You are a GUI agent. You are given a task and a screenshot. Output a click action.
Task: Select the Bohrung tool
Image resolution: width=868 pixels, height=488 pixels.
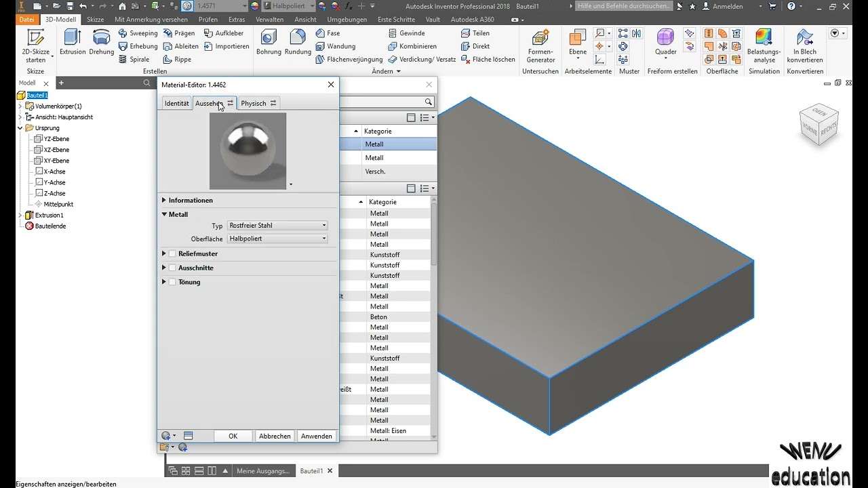click(269, 43)
